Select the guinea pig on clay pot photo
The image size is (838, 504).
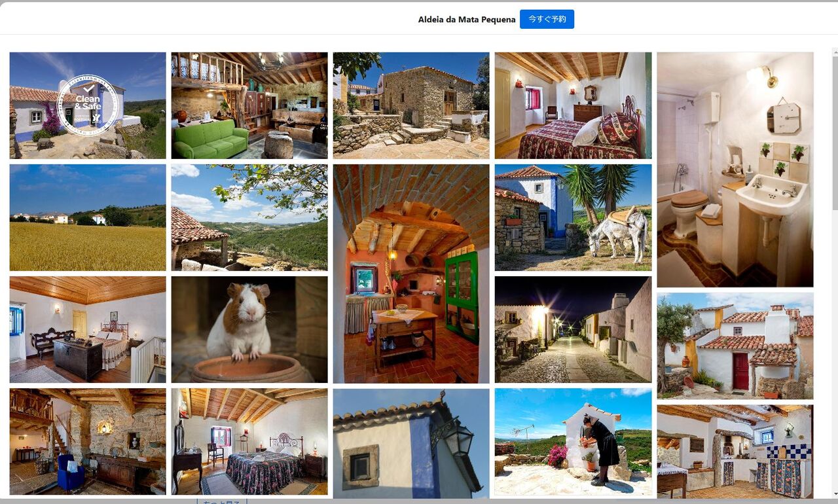(x=249, y=329)
